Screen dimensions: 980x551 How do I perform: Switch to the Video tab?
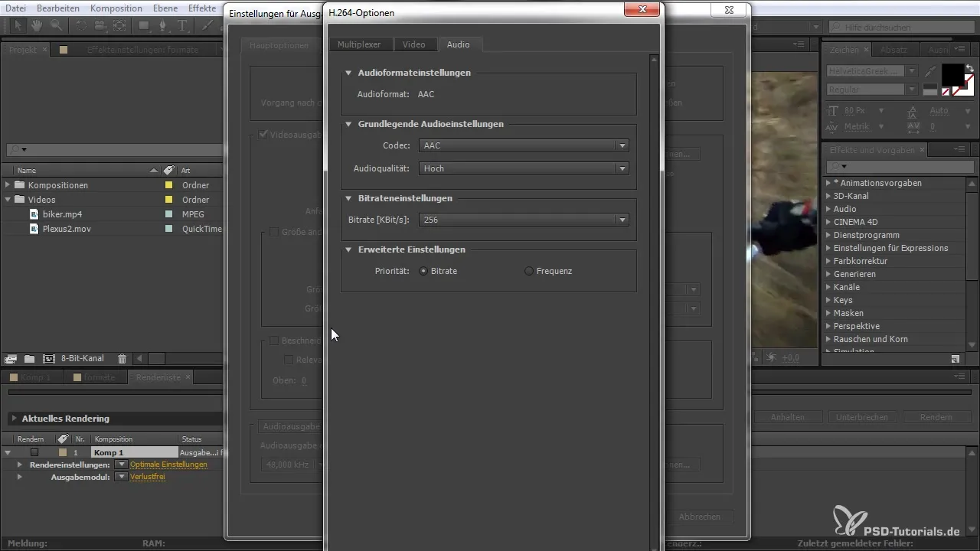tap(414, 44)
